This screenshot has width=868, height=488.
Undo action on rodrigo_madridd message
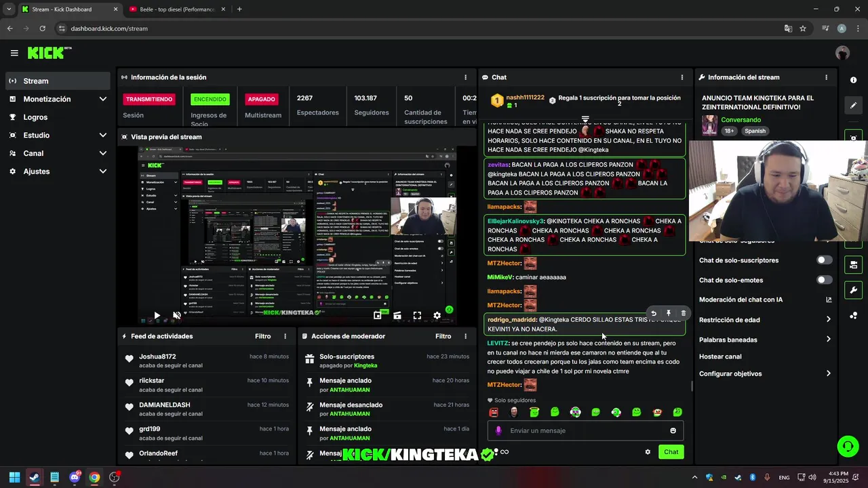pos(654,313)
